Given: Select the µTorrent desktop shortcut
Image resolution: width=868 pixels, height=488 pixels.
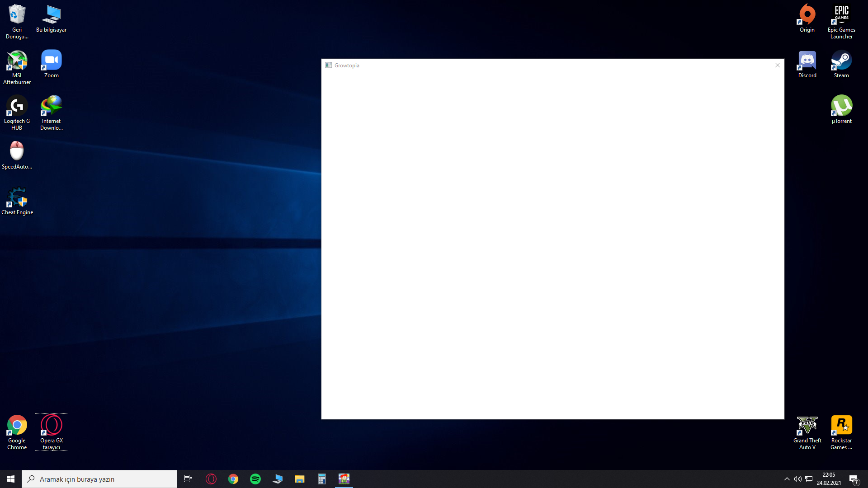Looking at the screenshot, I should click(841, 110).
